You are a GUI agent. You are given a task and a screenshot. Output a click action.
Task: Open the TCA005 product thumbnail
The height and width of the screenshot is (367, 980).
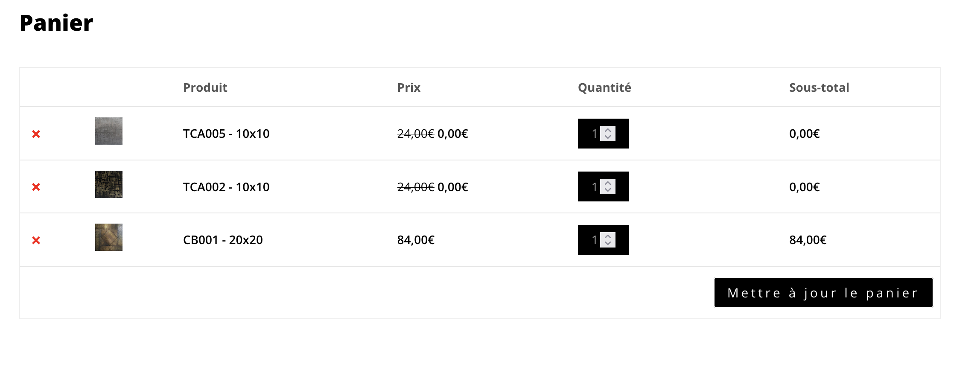click(x=109, y=131)
